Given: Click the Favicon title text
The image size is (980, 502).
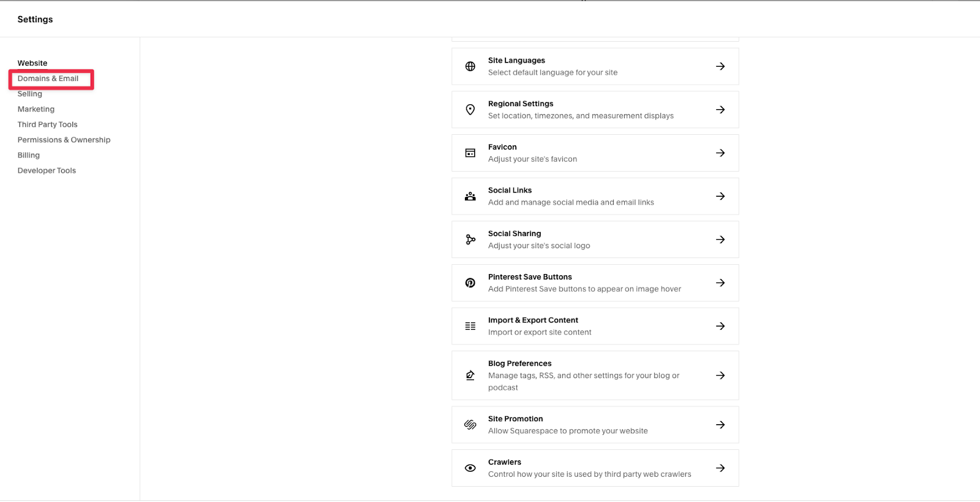Looking at the screenshot, I should pos(502,147).
